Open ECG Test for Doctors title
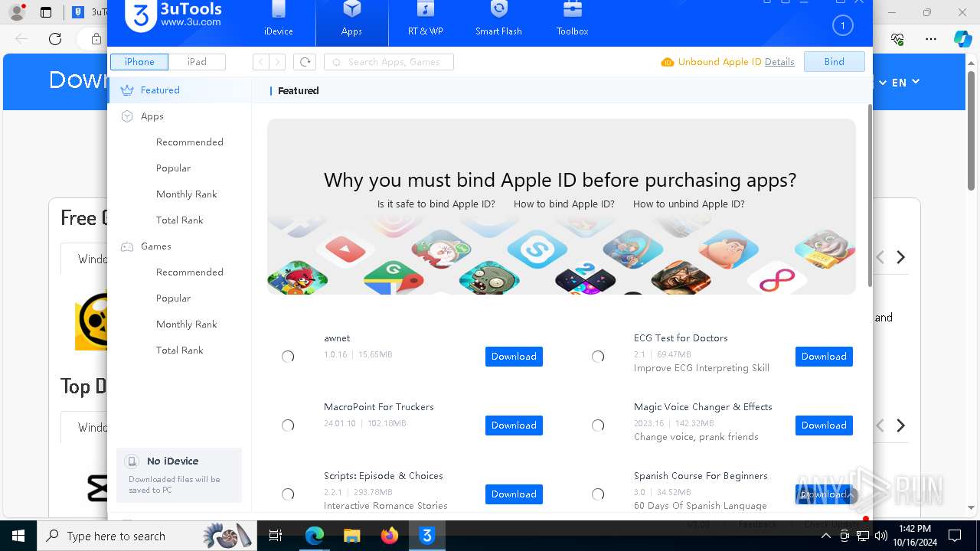Viewport: 980px width, 551px height. [681, 338]
